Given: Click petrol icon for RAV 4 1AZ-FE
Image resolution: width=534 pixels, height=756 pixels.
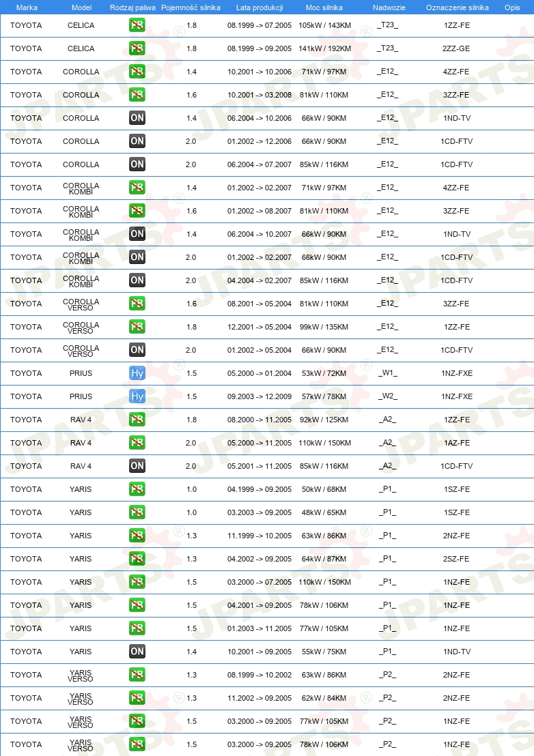Looking at the screenshot, I should (137, 443).
